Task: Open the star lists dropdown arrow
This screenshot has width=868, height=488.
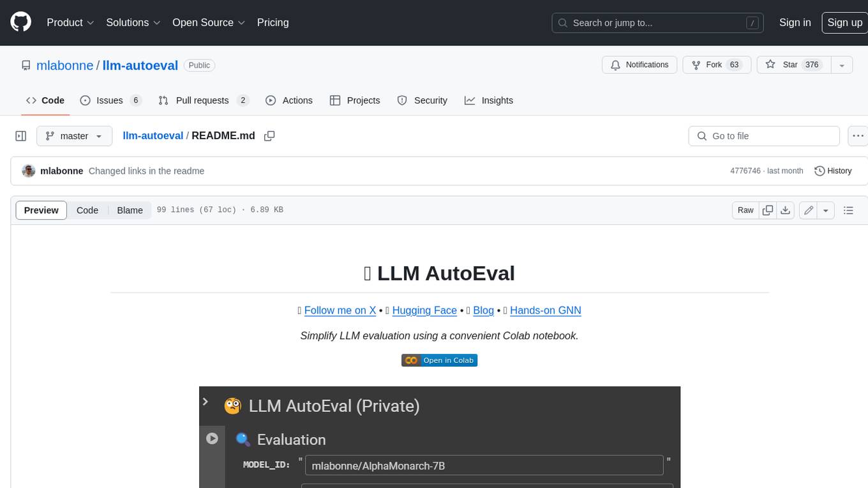Action: click(842, 65)
